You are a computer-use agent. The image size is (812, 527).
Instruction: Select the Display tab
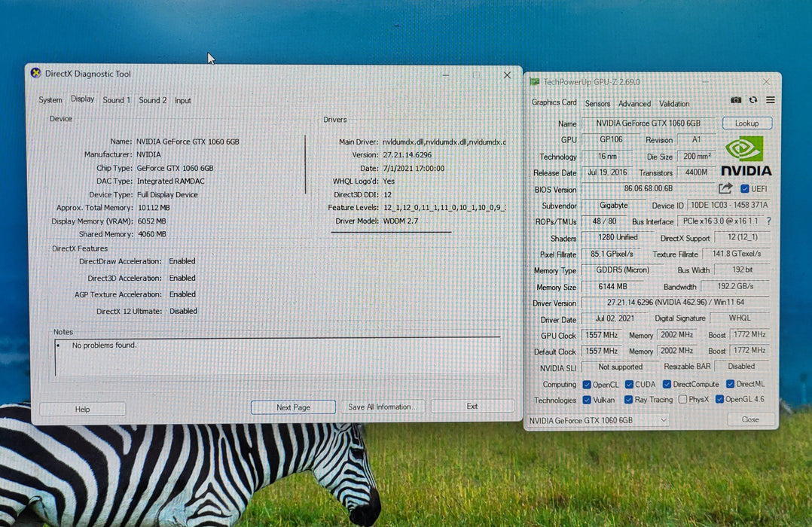click(x=82, y=99)
